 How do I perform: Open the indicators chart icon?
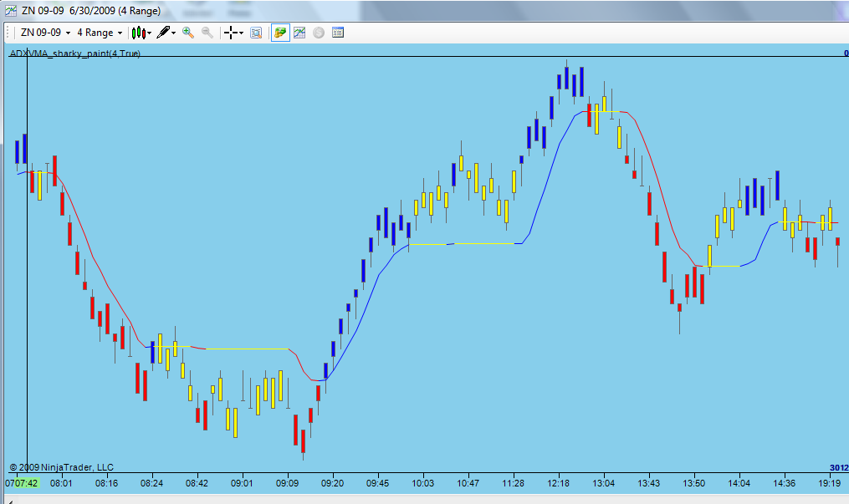(x=299, y=33)
